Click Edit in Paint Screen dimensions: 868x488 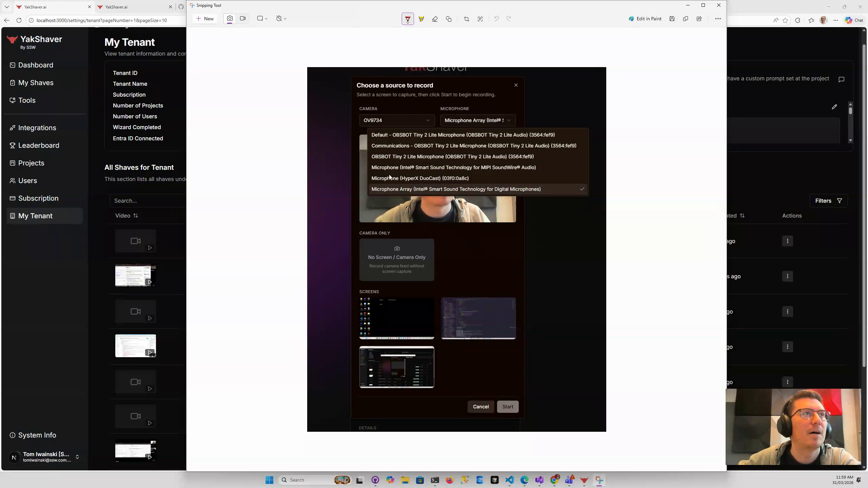pos(645,19)
